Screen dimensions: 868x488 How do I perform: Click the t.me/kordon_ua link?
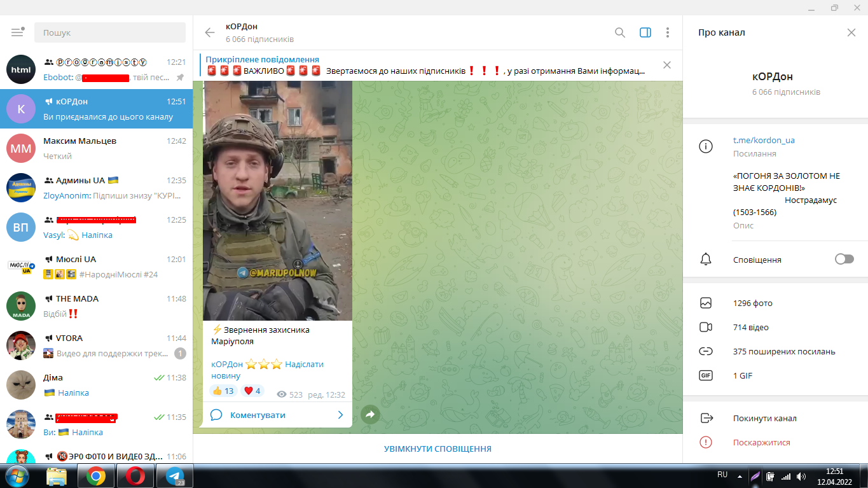[764, 140]
